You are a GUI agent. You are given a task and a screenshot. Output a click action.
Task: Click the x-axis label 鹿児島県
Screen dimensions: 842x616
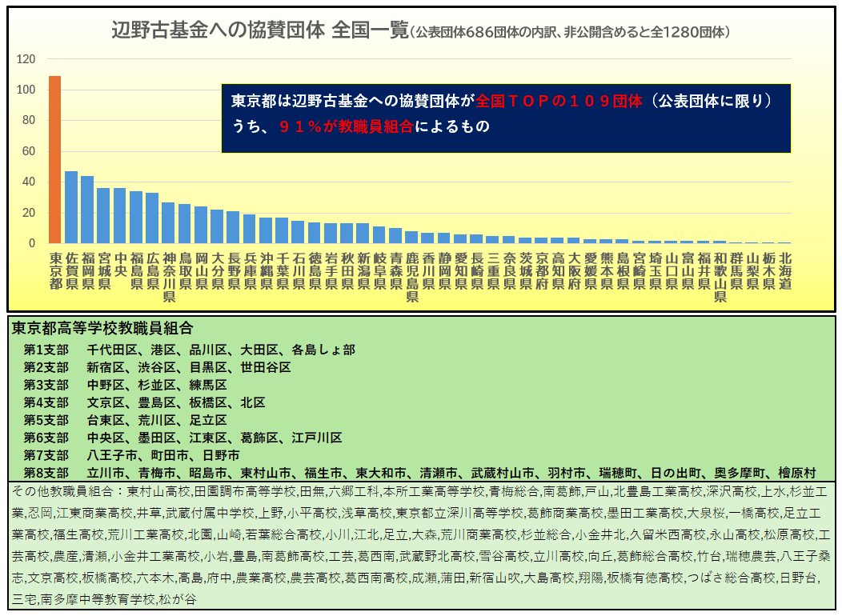coord(412,278)
